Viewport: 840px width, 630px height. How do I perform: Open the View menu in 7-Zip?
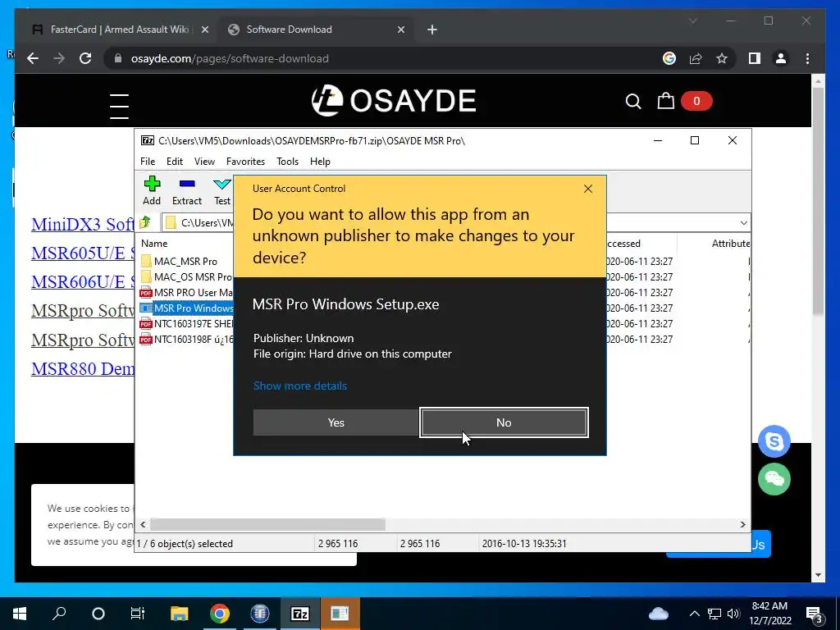tap(204, 162)
